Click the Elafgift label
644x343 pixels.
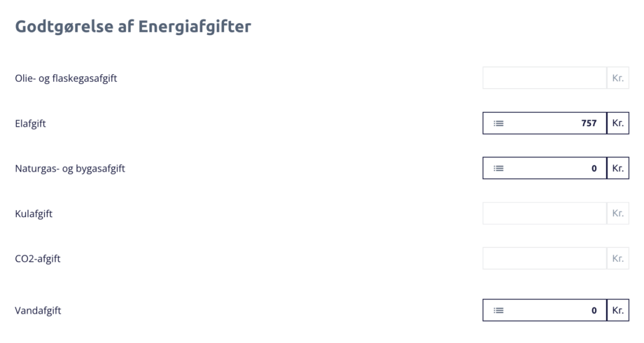click(30, 123)
